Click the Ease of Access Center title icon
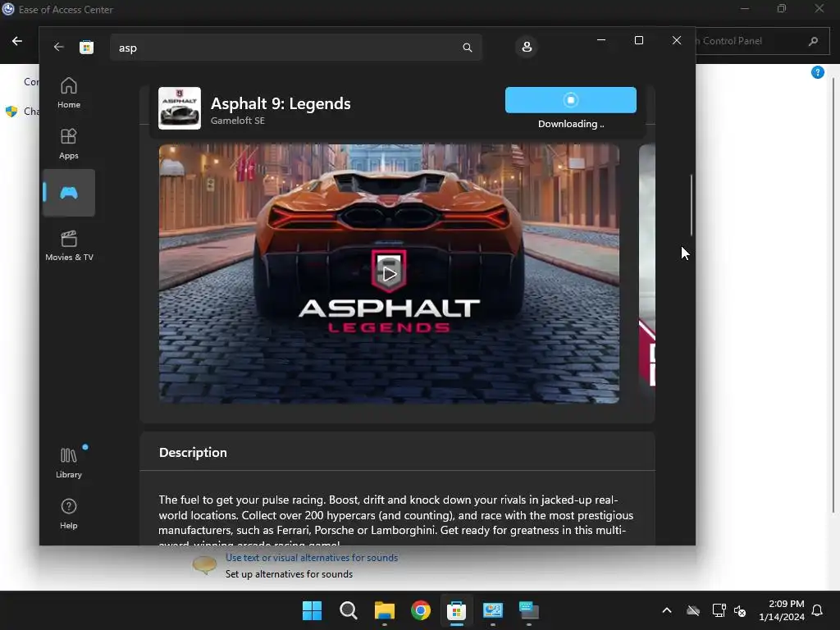The image size is (840, 630). click(x=8, y=9)
